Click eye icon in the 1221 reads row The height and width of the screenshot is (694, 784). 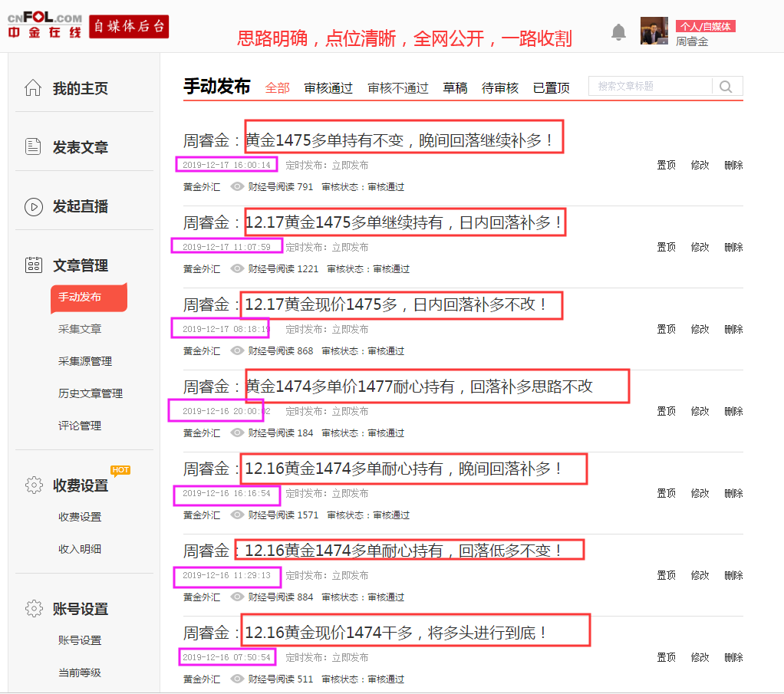pyautogui.click(x=237, y=268)
